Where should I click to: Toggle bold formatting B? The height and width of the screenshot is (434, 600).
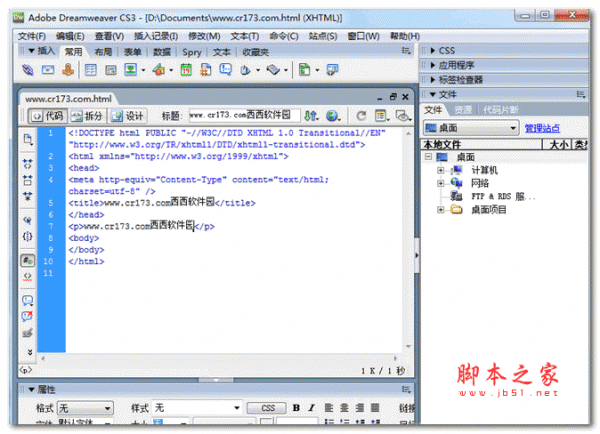[x=296, y=408]
